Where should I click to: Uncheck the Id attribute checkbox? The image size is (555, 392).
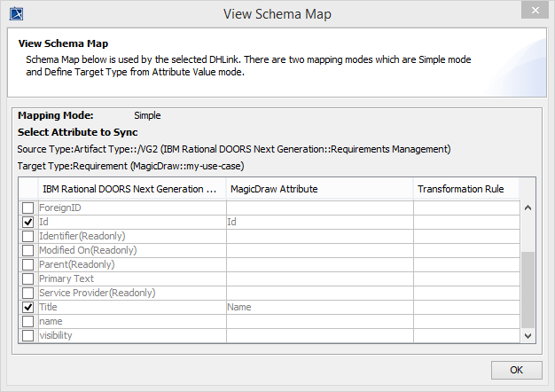27,222
